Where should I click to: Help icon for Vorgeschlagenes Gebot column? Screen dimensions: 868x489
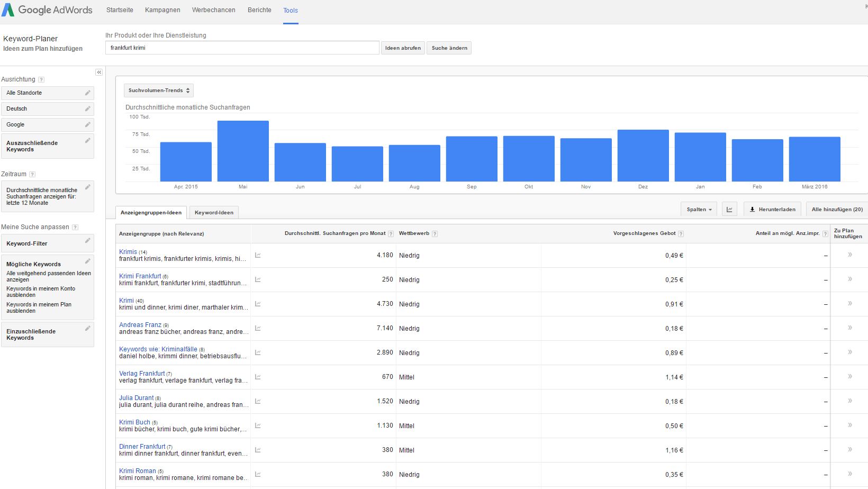coord(681,233)
